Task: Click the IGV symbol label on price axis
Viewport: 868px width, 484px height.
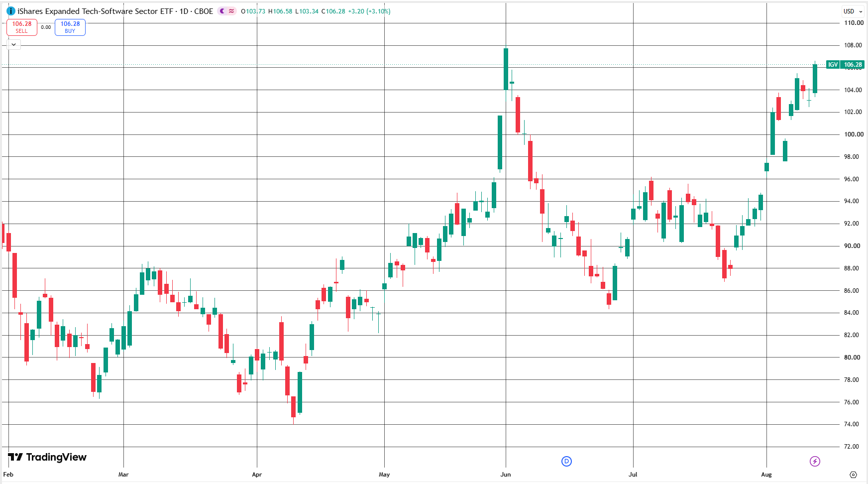Action: tap(833, 65)
